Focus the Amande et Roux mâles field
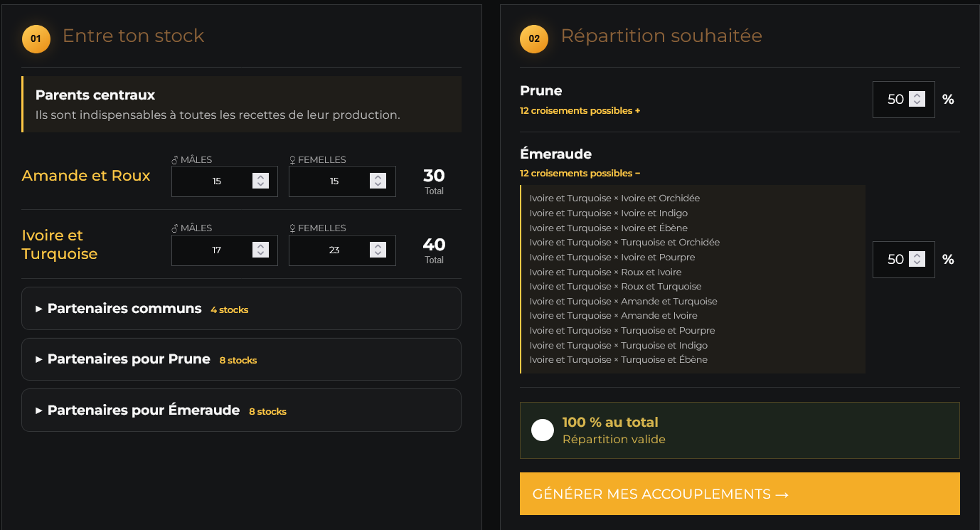Image resolution: width=980 pixels, height=530 pixels. tap(225, 181)
